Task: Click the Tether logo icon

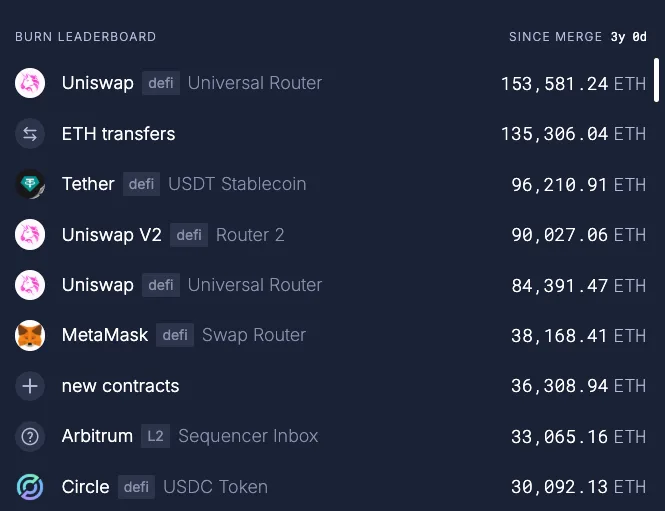Action: 30,184
